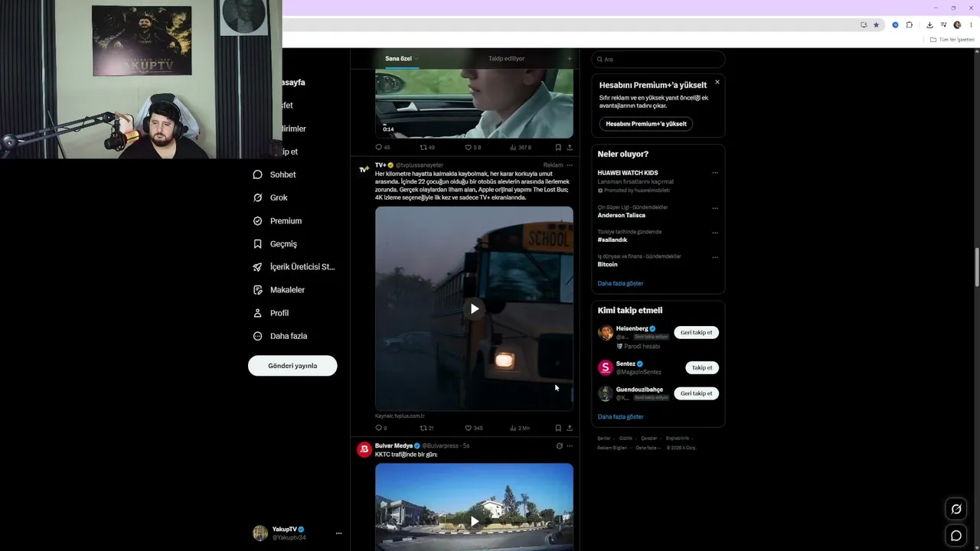The image size is (980, 551).
Task: Repost the TV+ ad post
Action: pyautogui.click(x=423, y=428)
